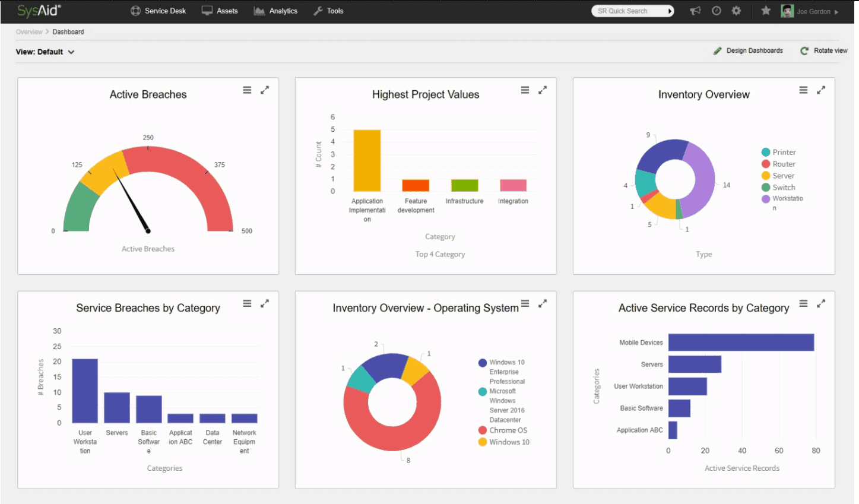Click the "Top 4 Category" caption

point(440,254)
